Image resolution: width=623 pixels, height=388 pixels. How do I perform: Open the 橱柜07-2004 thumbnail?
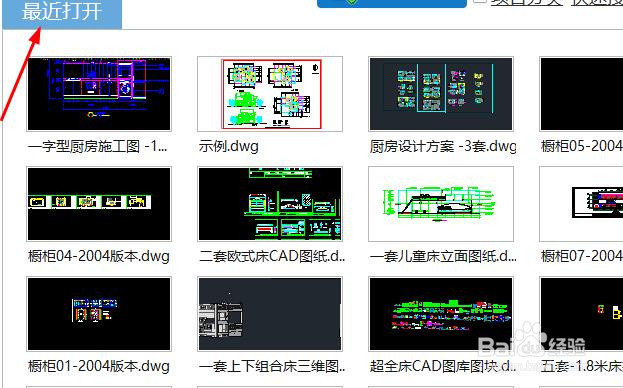coord(581,204)
